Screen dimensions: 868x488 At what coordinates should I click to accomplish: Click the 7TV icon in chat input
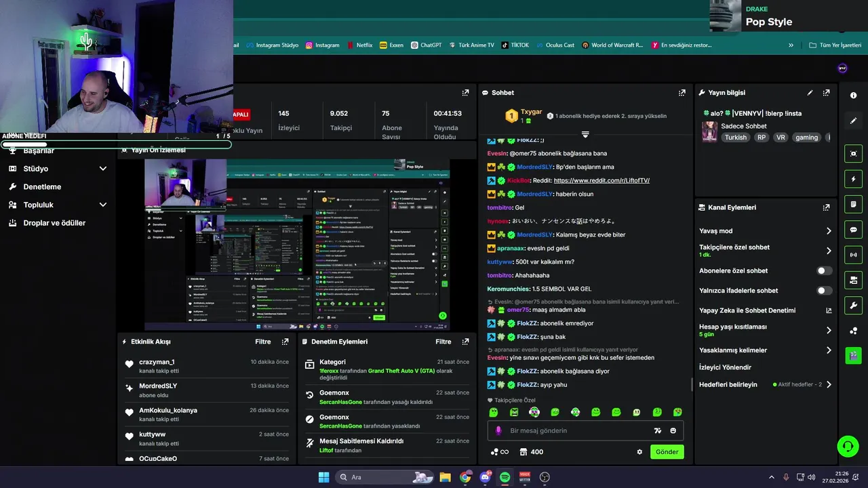[657, 430]
